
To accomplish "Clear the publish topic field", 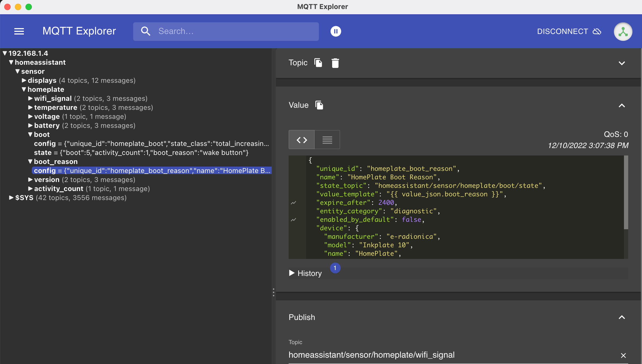I will (x=623, y=356).
